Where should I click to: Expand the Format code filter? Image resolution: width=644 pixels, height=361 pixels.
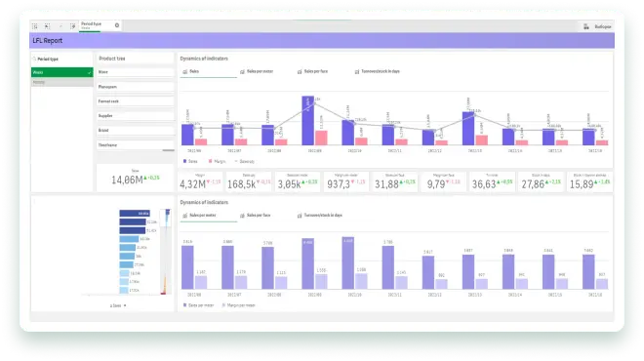coord(135,101)
